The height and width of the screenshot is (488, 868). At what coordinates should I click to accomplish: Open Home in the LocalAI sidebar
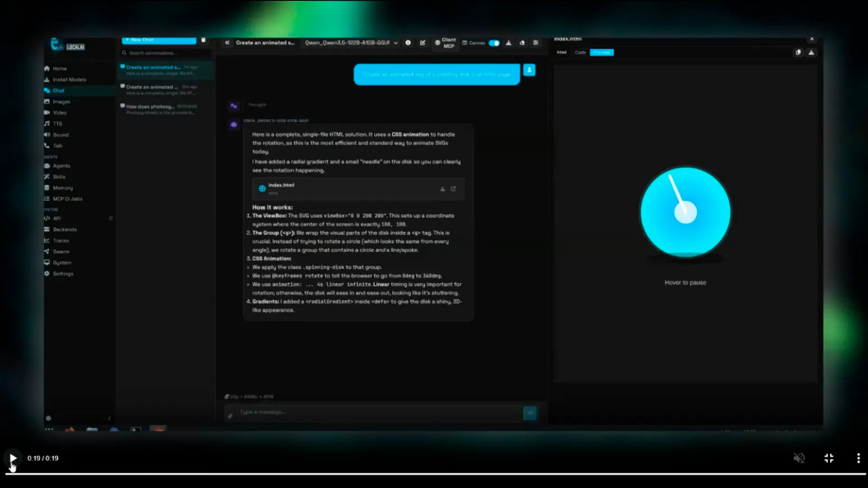60,69
